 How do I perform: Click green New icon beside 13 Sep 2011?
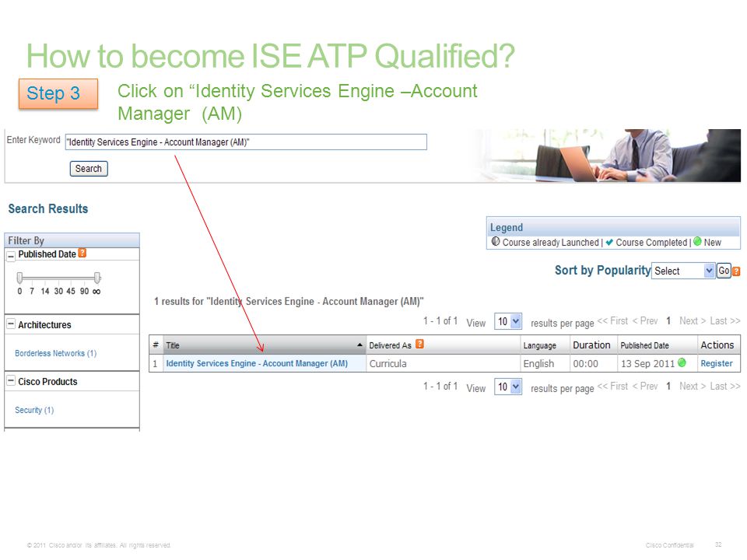[682, 362]
